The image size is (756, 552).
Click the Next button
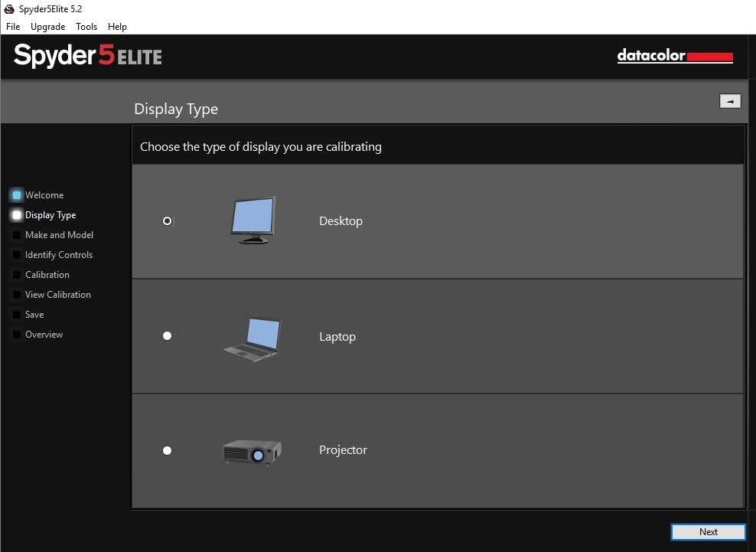709,532
